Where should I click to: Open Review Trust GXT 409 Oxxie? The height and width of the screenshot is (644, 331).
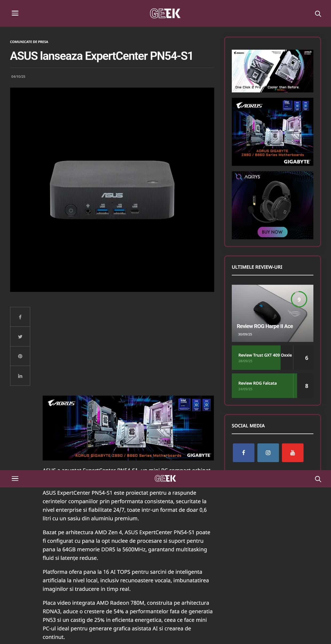click(x=265, y=355)
